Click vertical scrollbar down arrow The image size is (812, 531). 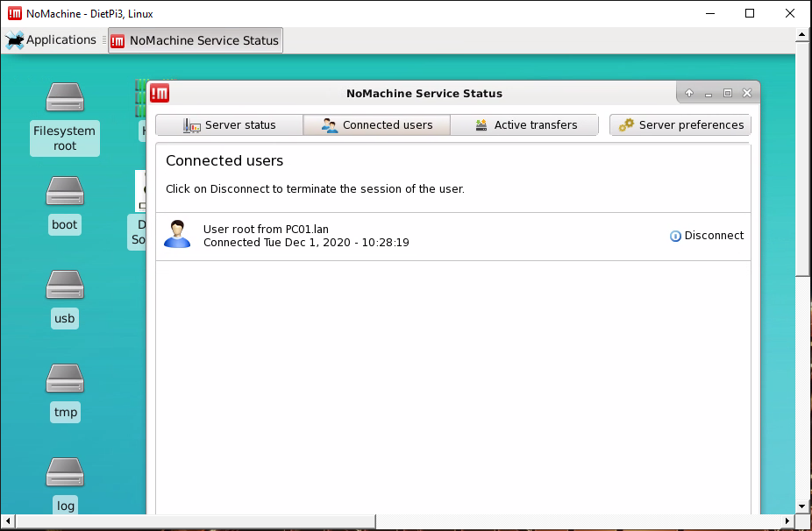801,506
